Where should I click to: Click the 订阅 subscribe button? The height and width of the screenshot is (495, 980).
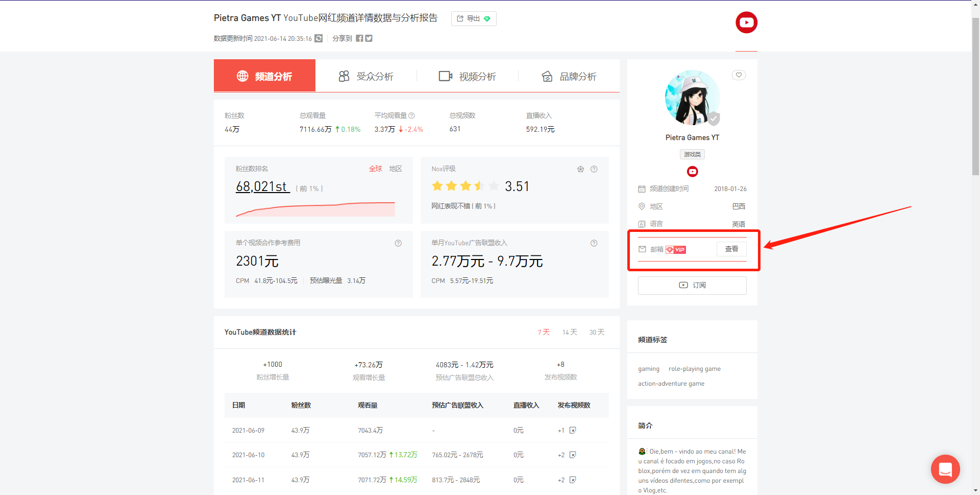coord(692,285)
